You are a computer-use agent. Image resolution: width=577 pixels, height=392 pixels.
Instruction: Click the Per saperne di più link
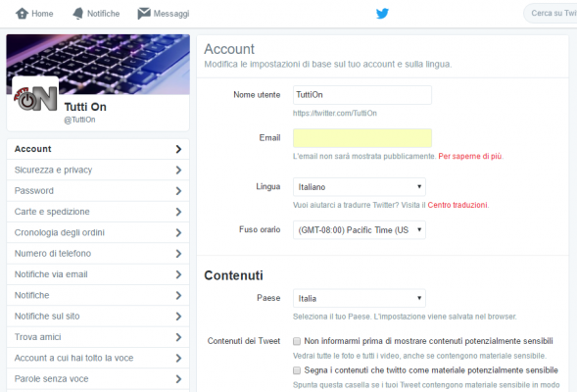(470, 157)
